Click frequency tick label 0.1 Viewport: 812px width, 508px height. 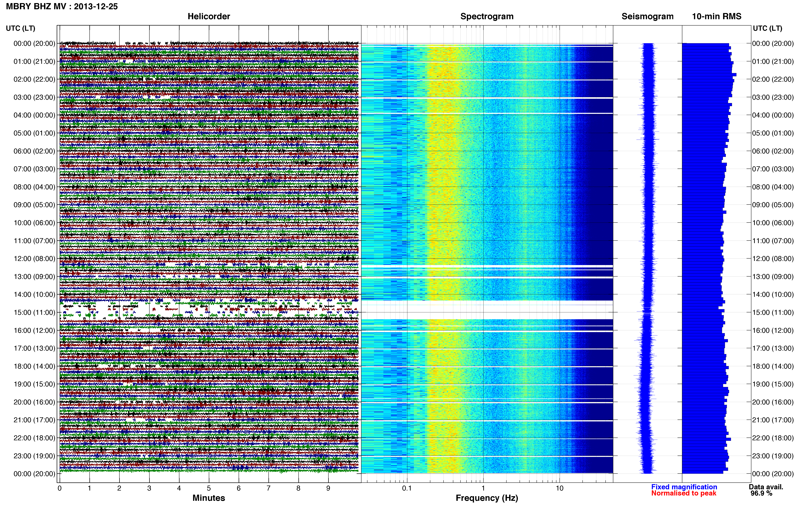click(407, 488)
